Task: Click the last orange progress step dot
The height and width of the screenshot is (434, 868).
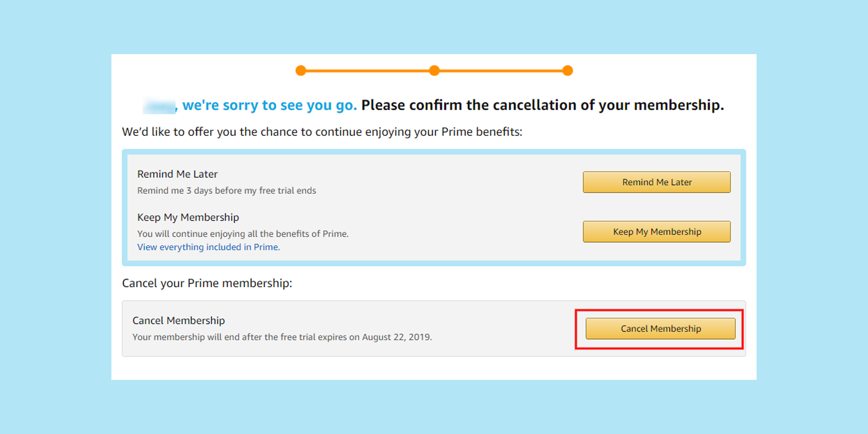Action: [x=567, y=70]
